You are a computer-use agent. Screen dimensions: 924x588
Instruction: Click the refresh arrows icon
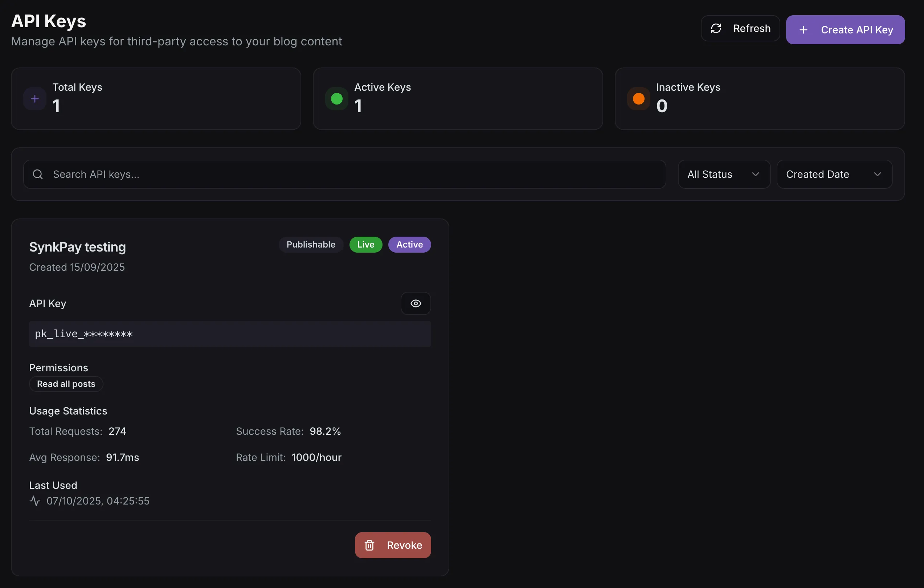716,28
